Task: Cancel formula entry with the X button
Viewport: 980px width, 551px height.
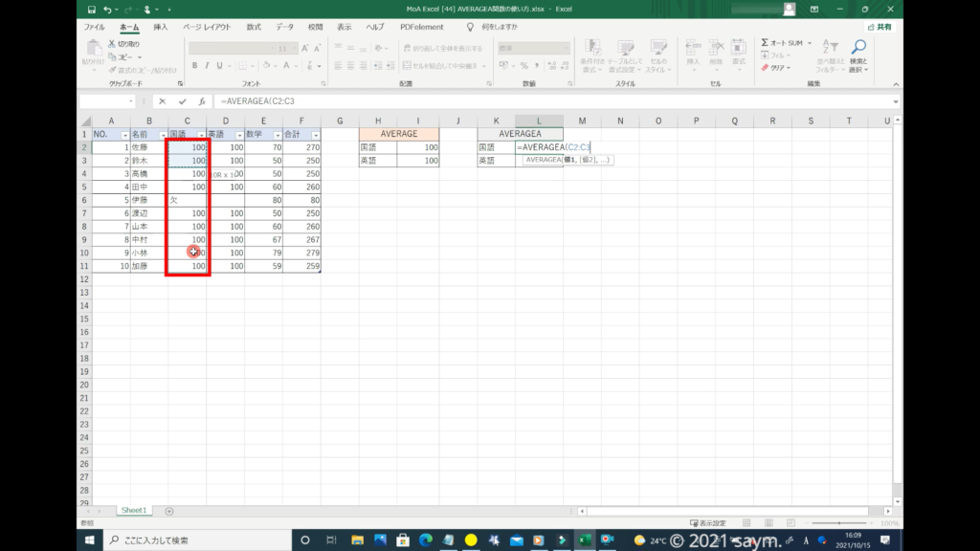Action: click(x=163, y=101)
